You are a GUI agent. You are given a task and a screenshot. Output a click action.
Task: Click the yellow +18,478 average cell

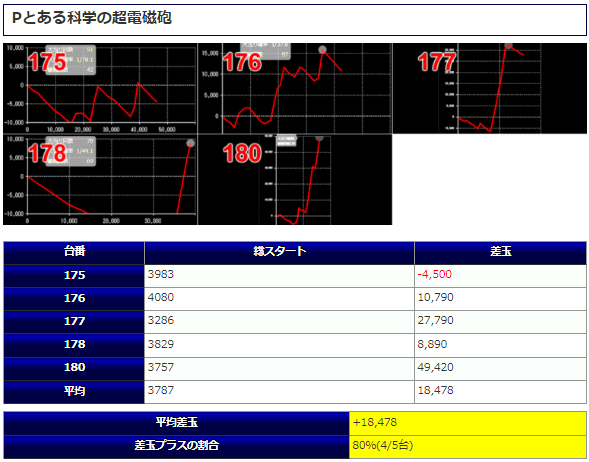point(468,424)
